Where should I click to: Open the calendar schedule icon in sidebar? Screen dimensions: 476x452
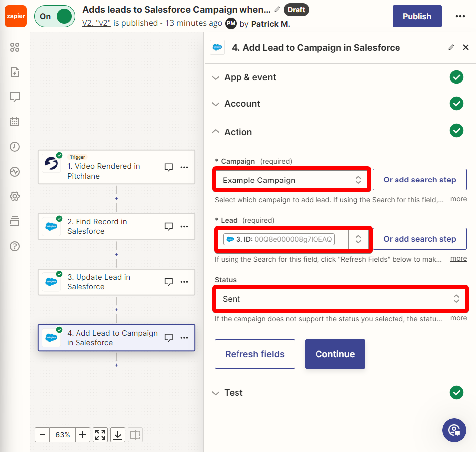point(15,122)
